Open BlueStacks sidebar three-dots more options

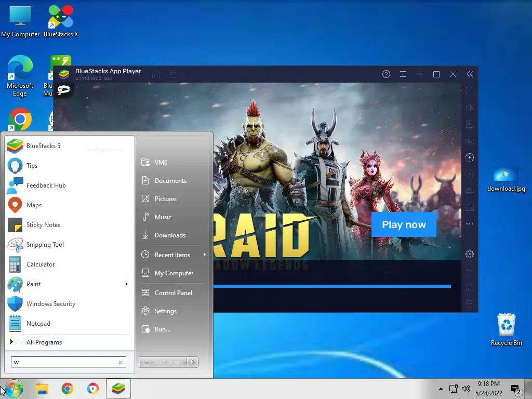click(470, 224)
